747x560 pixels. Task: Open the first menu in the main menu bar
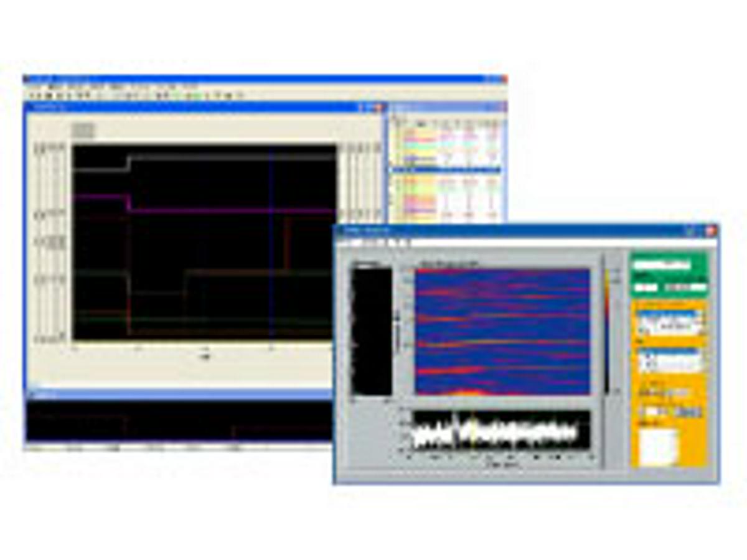click(35, 85)
